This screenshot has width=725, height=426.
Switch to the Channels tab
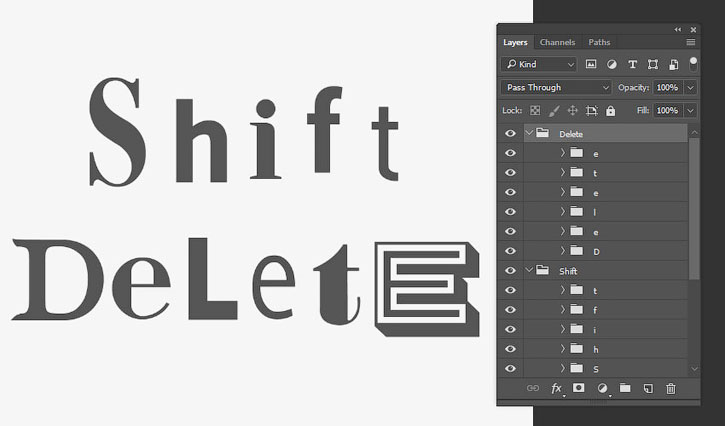pyautogui.click(x=557, y=42)
